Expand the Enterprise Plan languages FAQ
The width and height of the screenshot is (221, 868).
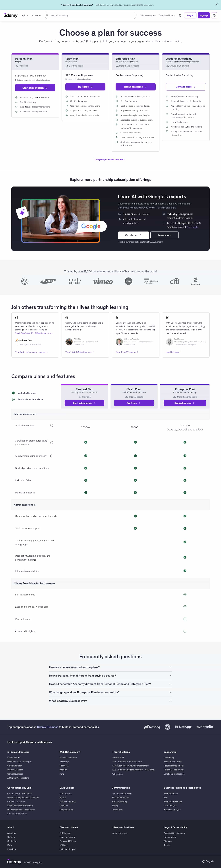point(110,692)
